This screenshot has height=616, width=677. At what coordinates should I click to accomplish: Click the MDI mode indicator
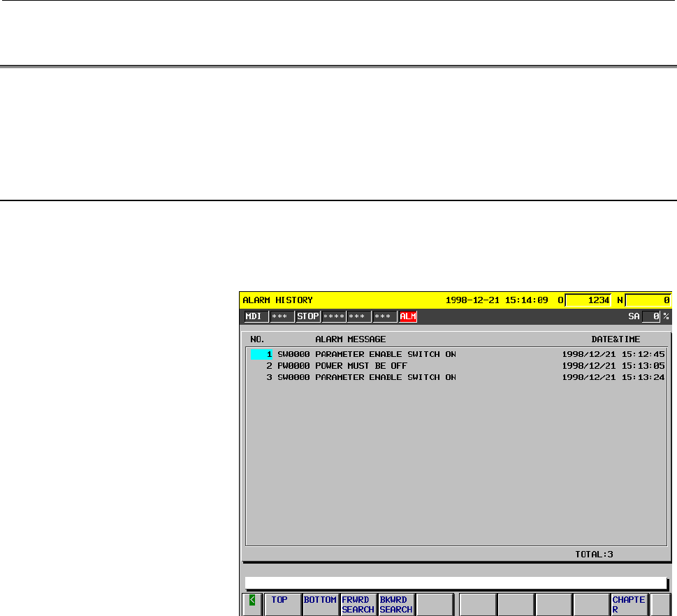(256, 316)
